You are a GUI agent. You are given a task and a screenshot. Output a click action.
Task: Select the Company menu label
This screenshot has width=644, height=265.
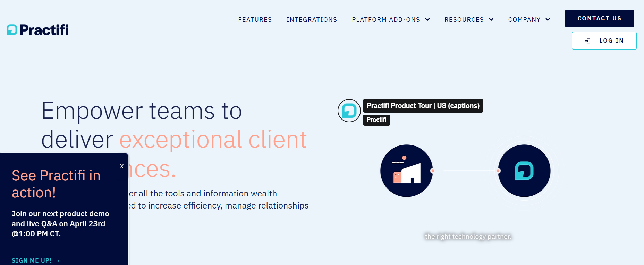(524, 20)
